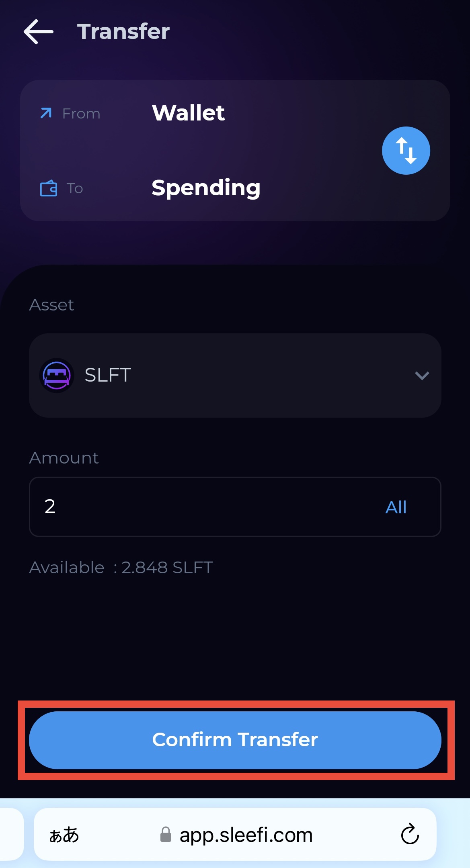
Task: Open the SLFT asset selector
Action: [x=235, y=375]
